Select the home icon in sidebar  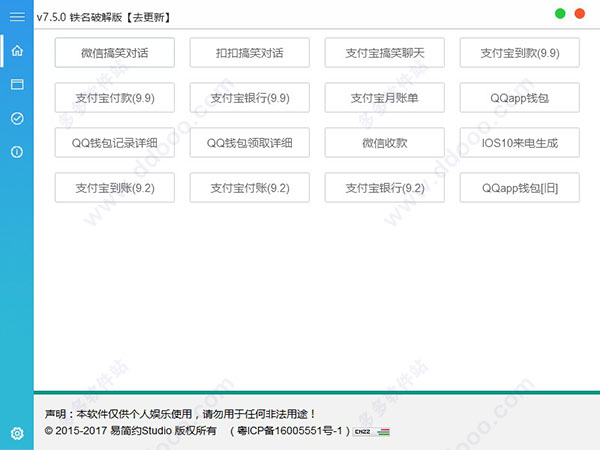coord(17,51)
